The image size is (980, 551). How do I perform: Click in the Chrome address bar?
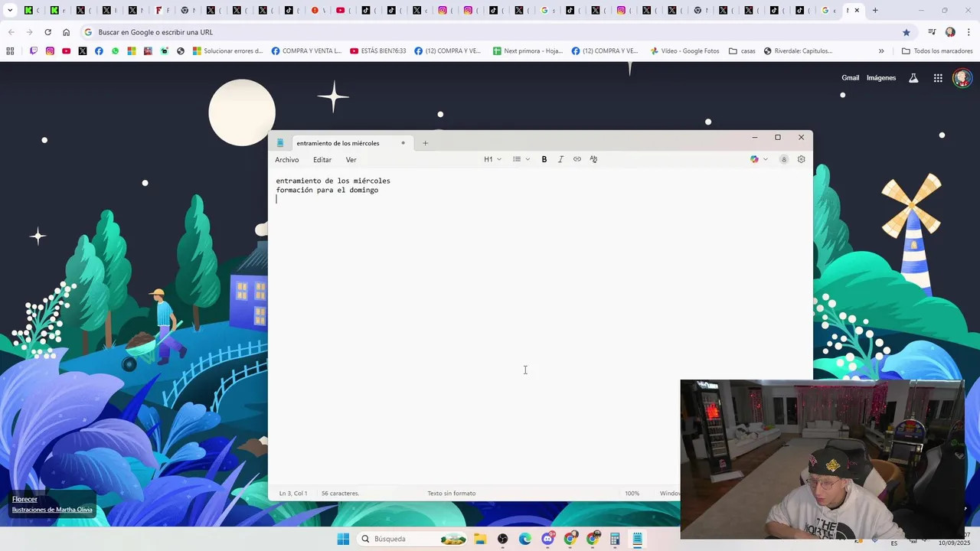(490, 32)
